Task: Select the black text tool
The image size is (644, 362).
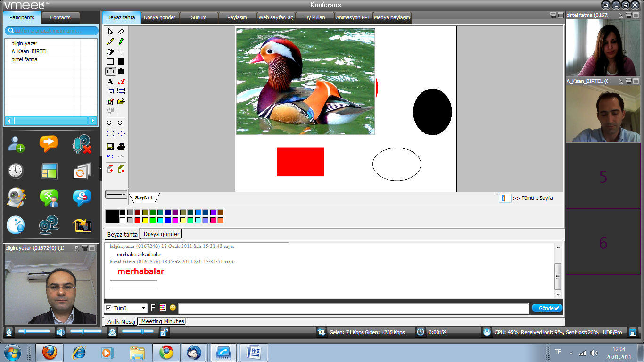Action: click(x=110, y=82)
